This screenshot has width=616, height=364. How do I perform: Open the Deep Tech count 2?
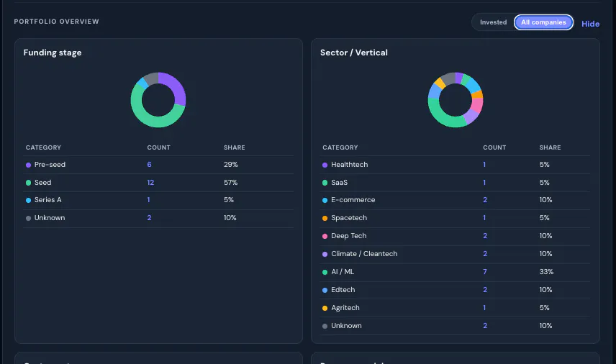pyautogui.click(x=485, y=236)
